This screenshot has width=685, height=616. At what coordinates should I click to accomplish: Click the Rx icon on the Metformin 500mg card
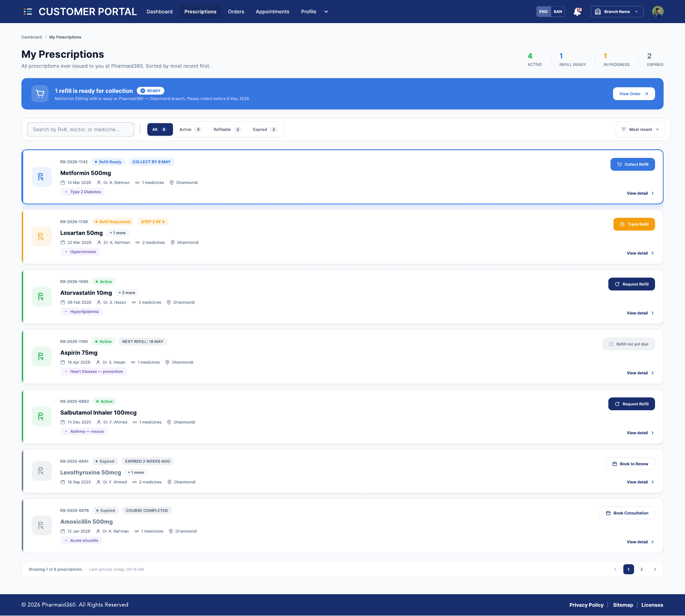[x=42, y=177]
